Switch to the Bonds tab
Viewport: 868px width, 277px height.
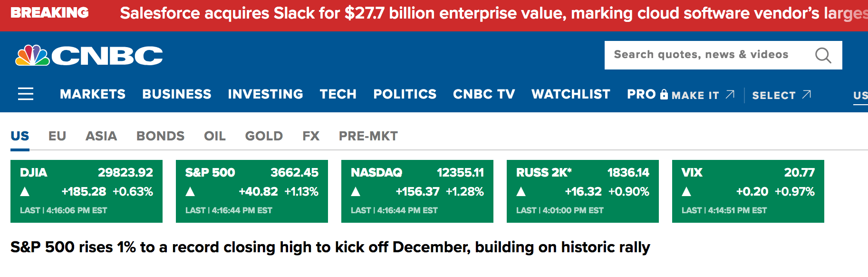pos(160,136)
